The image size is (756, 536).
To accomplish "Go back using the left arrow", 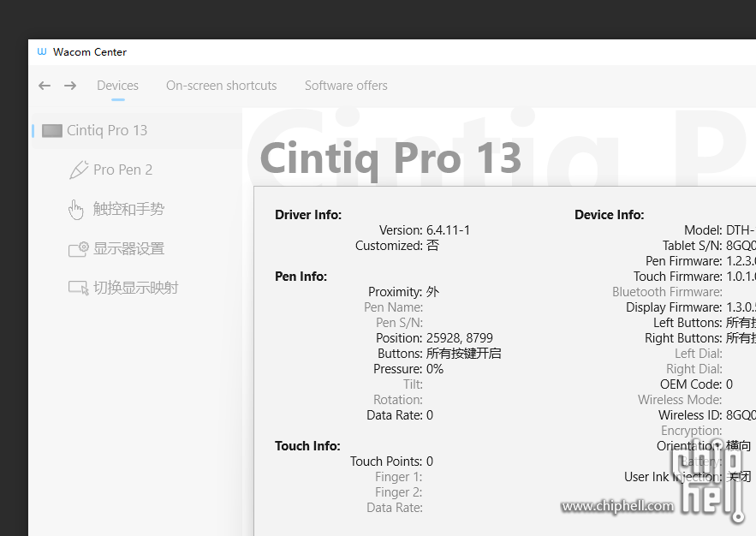I will (x=45, y=86).
